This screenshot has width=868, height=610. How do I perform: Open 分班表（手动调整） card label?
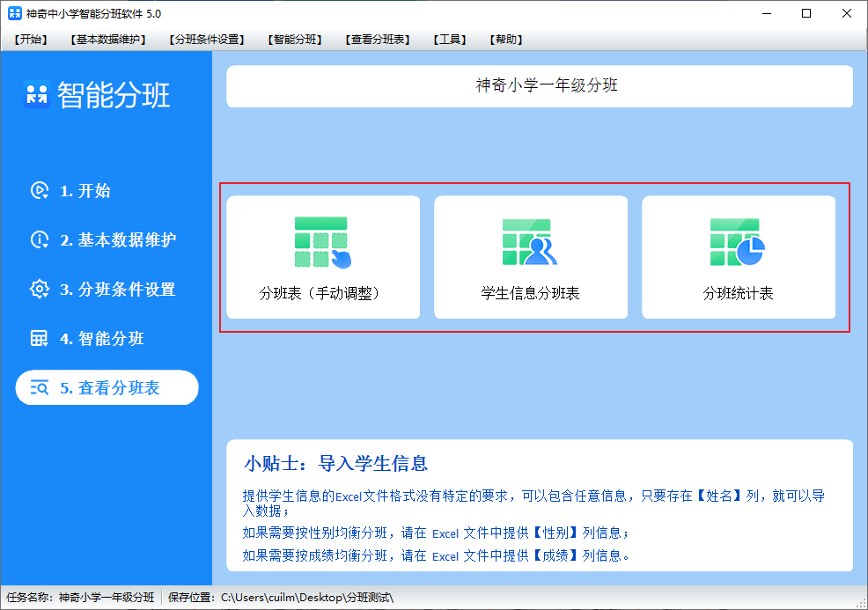pyautogui.click(x=320, y=293)
